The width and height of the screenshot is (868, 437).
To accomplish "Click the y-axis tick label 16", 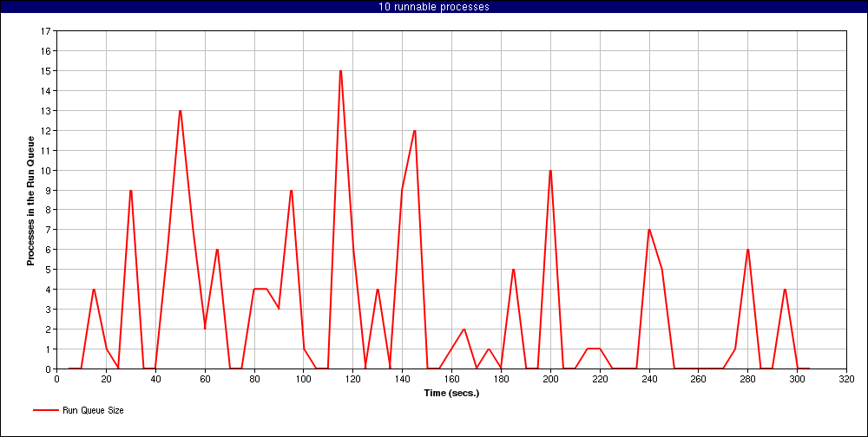I will pyautogui.click(x=47, y=51).
